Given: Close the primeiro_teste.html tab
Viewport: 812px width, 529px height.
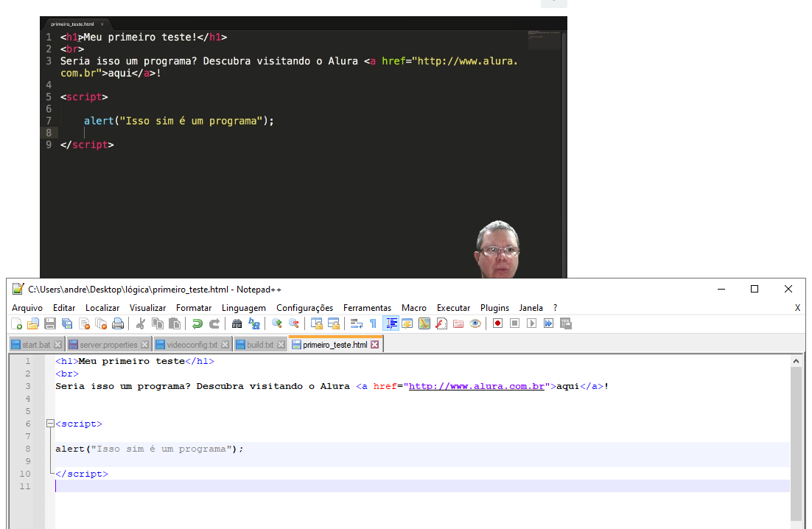Looking at the screenshot, I should click(x=375, y=345).
